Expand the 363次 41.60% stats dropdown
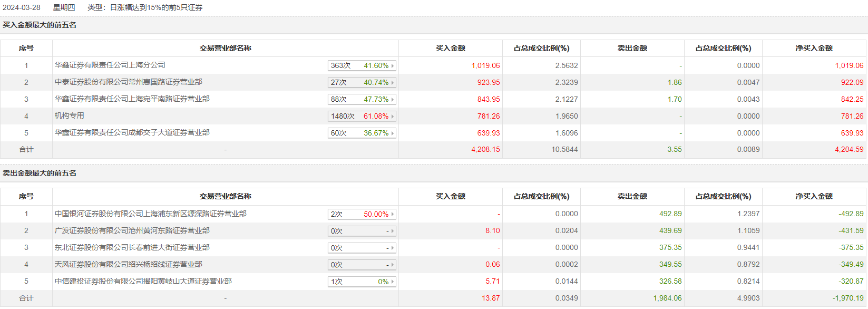Screen dimensions: 868x309 tap(362, 65)
